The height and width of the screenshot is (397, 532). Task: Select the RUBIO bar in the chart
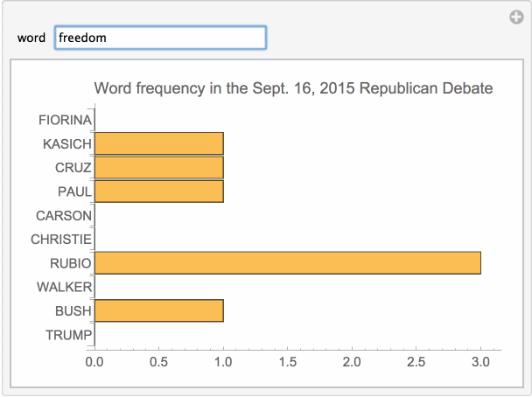[287, 262]
